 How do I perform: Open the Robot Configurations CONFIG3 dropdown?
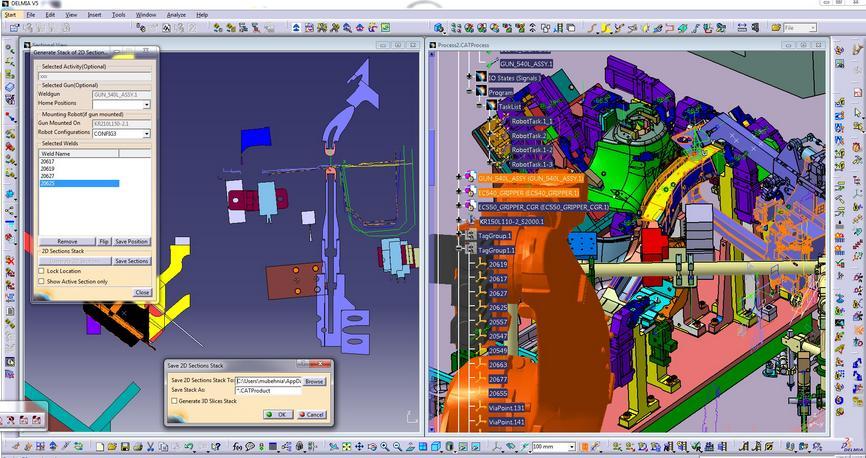point(146,134)
